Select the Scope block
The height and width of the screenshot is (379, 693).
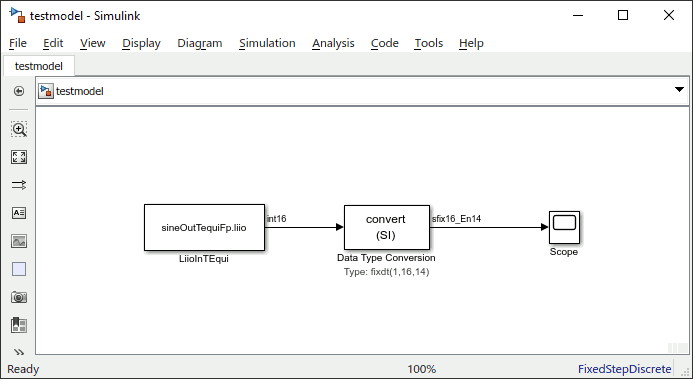pyautogui.click(x=564, y=227)
